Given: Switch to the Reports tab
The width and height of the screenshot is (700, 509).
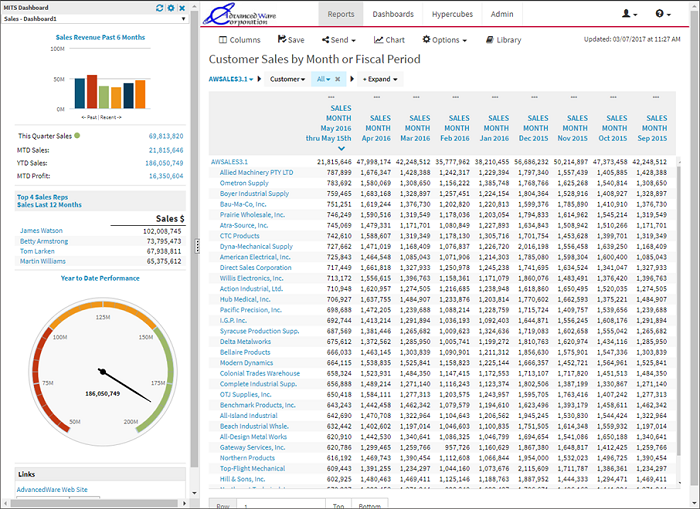Looking at the screenshot, I should pyautogui.click(x=341, y=14).
